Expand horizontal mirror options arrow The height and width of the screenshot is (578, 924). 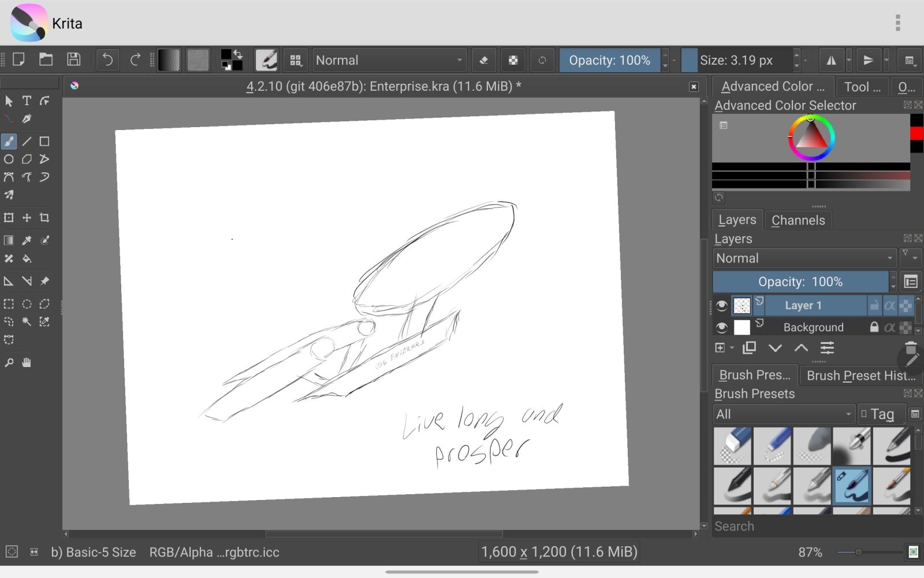[x=848, y=60]
